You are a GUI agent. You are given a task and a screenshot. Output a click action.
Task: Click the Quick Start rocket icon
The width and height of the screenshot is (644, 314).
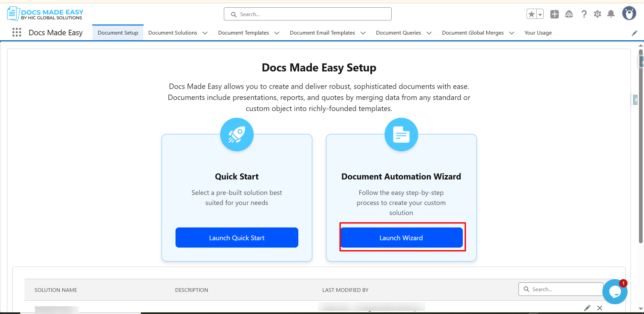point(237,135)
